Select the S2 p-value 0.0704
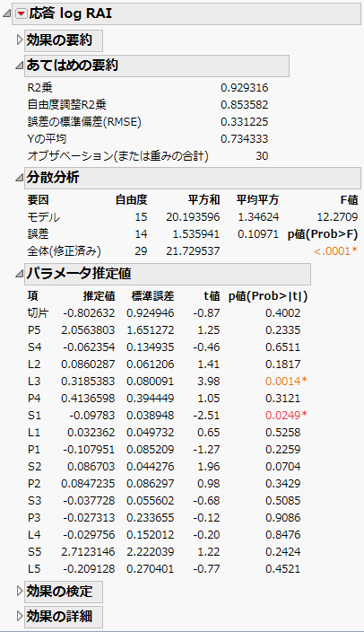Viewport: 364px width, 632px height. (282, 466)
